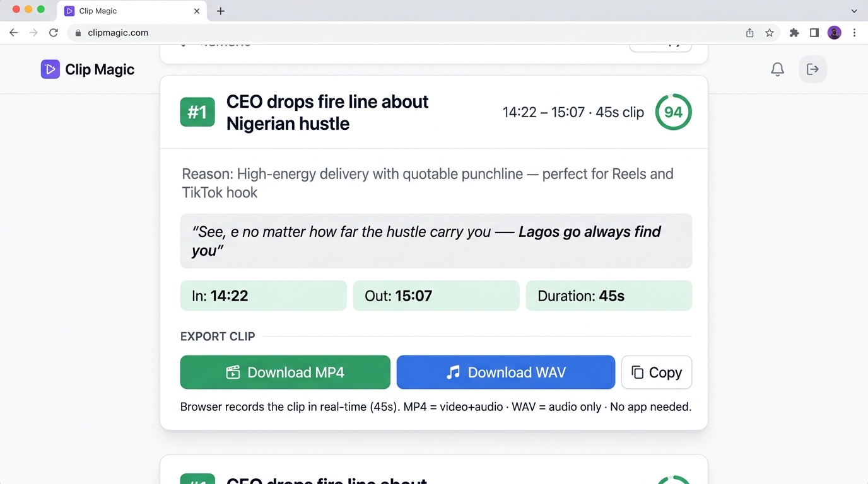868x484 pixels.
Task: Click the site lock icon in address bar
Action: (x=78, y=33)
